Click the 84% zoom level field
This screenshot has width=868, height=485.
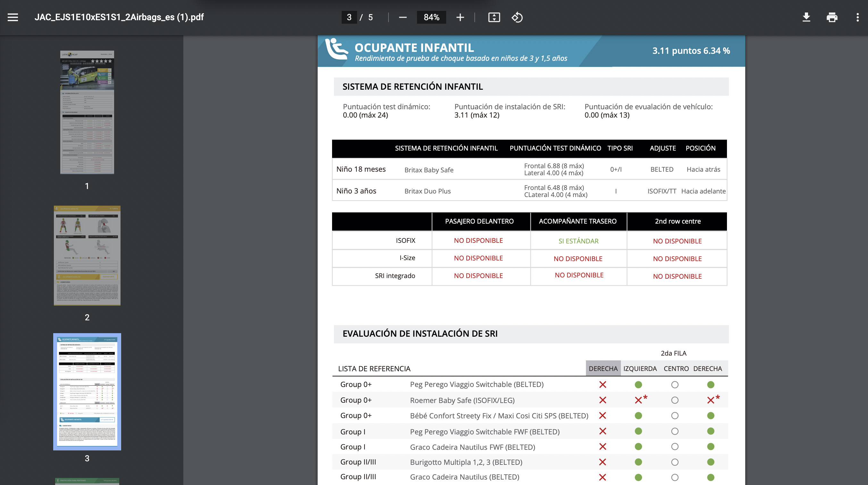pyautogui.click(x=431, y=17)
